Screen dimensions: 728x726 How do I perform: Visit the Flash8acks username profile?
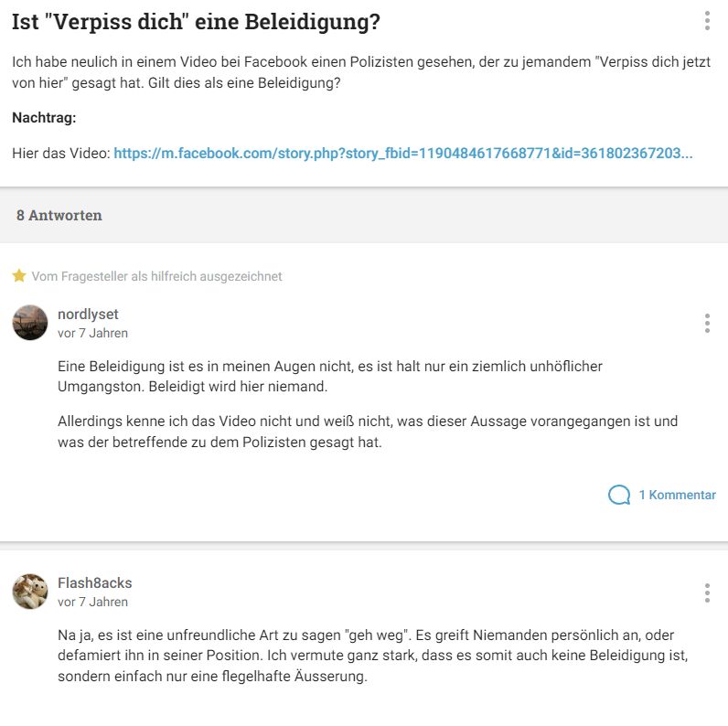[x=95, y=583]
